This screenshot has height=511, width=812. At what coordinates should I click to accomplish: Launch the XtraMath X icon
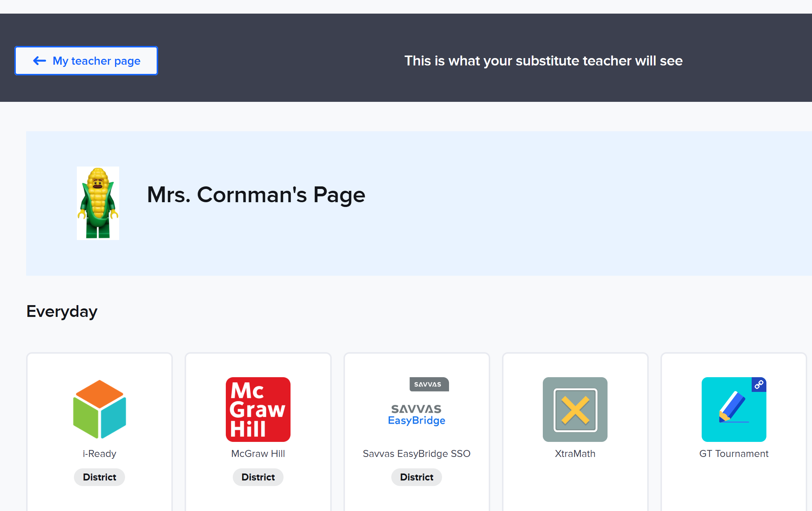click(x=575, y=409)
